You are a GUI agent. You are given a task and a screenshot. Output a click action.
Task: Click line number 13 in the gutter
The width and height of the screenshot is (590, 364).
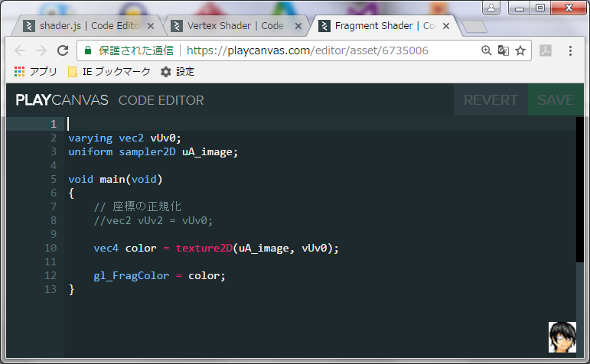[x=51, y=289]
